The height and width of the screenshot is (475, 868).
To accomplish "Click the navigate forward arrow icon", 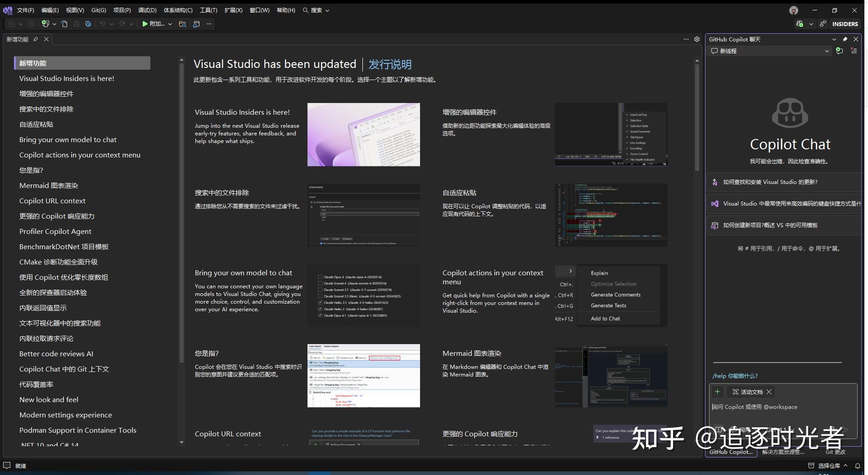I will (31, 24).
